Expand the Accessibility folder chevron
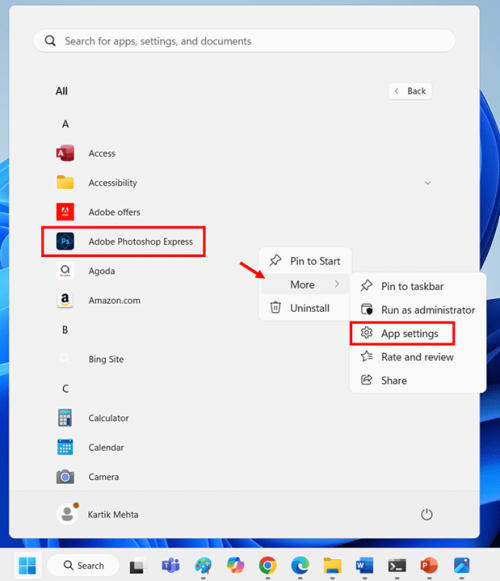Viewport: 500px width, 581px height. coord(428,183)
